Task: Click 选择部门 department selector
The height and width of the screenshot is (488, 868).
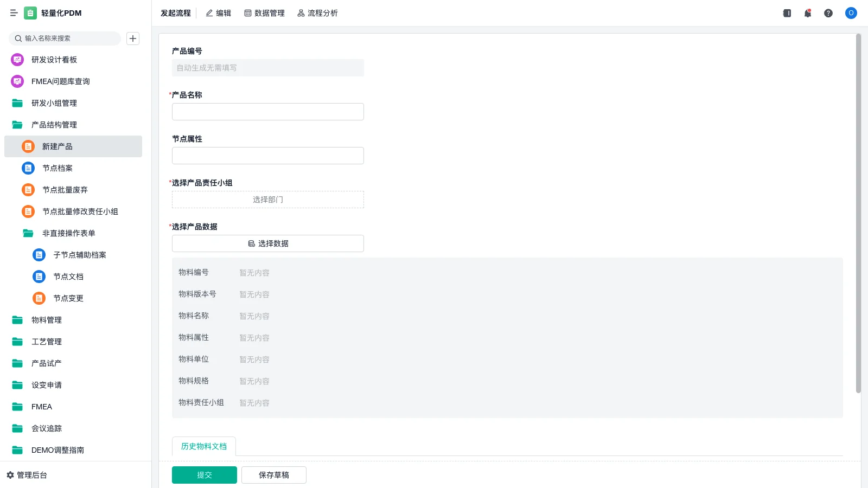Action: click(x=268, y=200)
